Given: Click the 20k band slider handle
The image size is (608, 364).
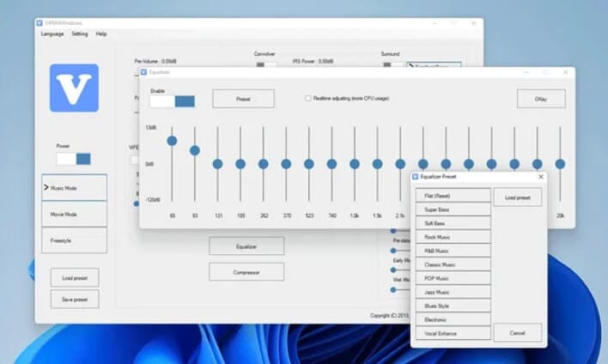Looking at the screenshot, I should point(560,164).
